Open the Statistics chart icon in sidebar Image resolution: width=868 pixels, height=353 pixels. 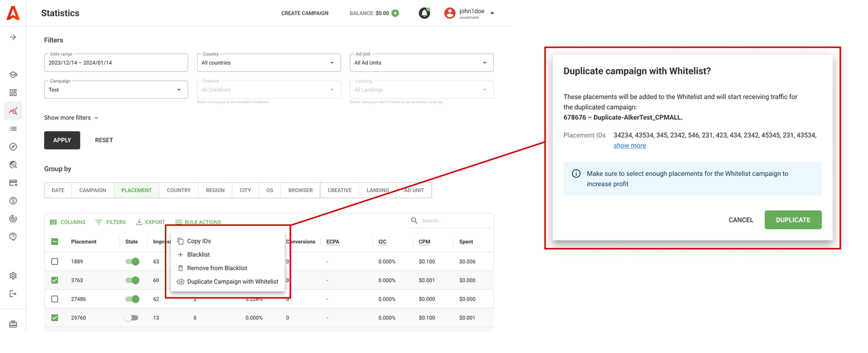(12, 110)
